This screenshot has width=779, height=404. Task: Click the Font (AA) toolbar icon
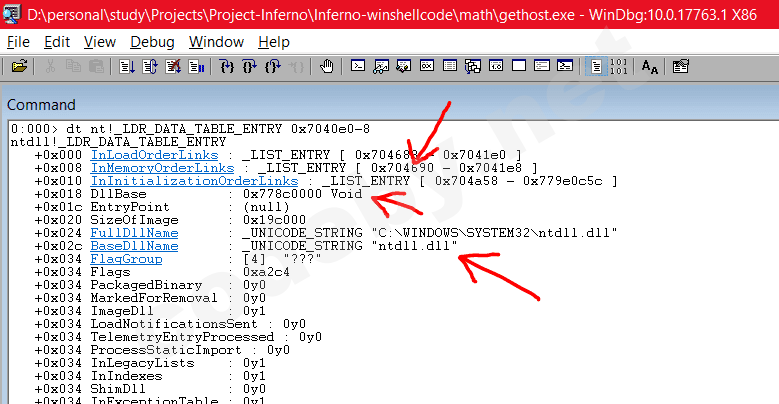pyautogui.click(x=649, y=66)
